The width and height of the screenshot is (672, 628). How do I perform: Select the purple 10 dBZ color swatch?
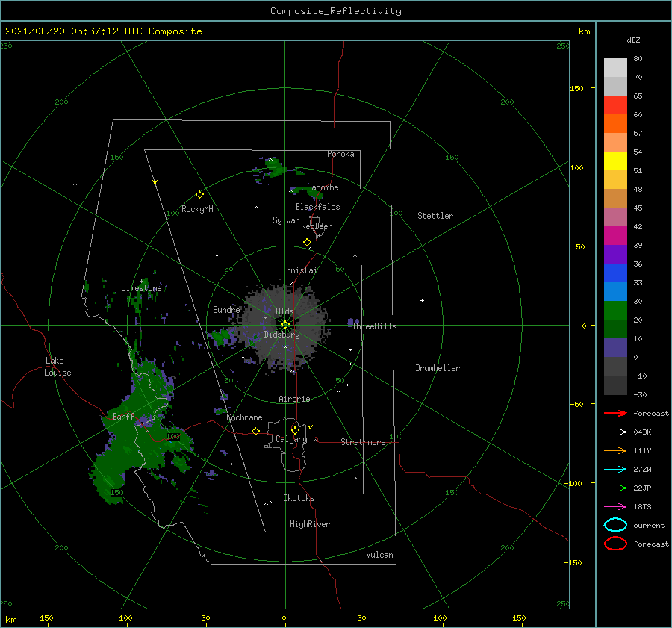coord(615,347)
